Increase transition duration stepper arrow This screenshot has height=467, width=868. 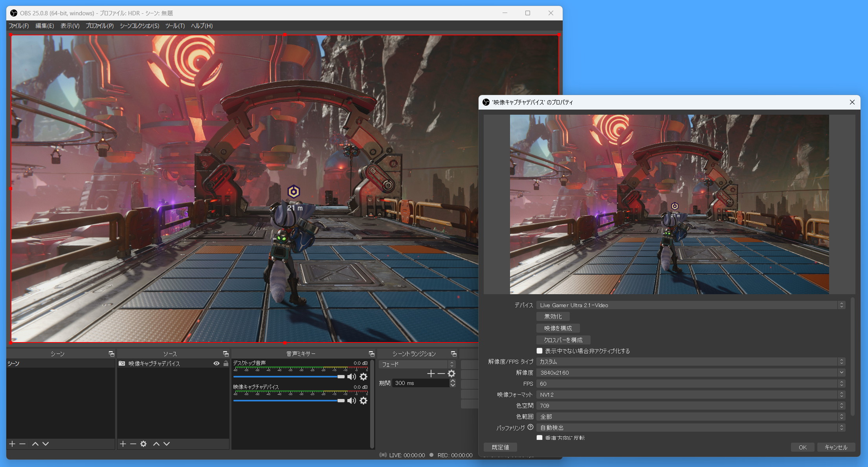(x=453, y=381)
